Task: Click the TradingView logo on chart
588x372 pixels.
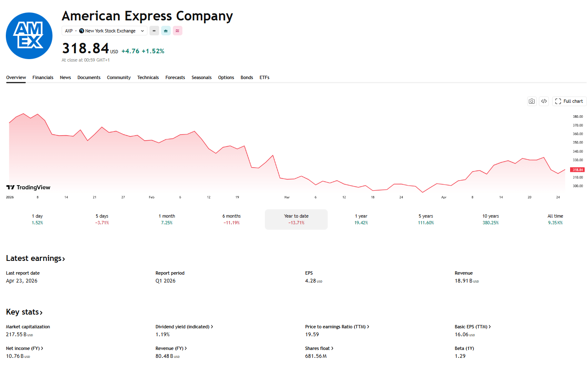Action: [28, 187]
